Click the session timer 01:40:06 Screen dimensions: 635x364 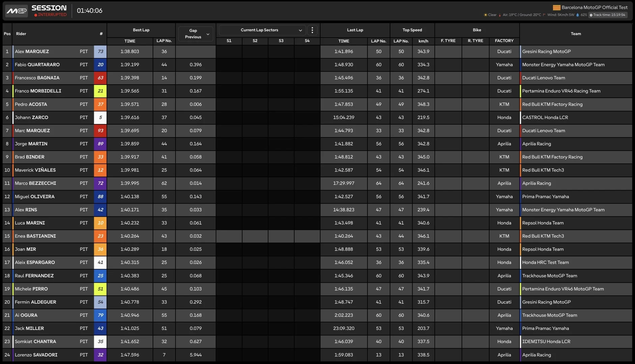89,11
